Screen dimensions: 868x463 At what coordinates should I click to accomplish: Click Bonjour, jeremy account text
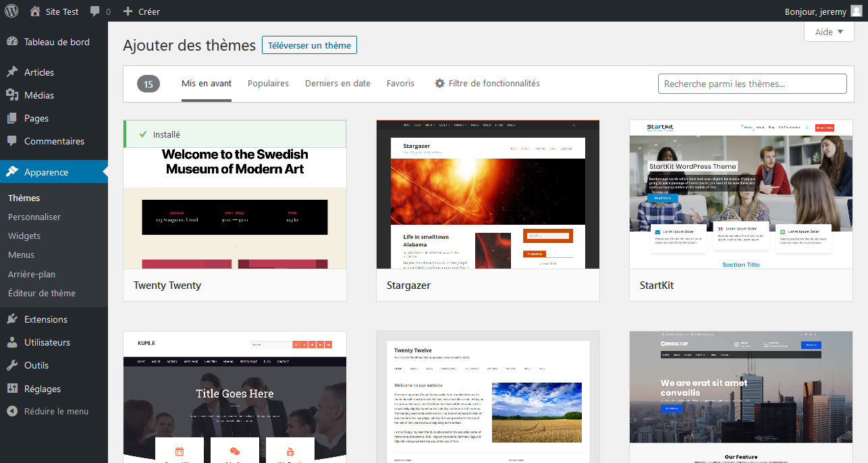[815, 11]
